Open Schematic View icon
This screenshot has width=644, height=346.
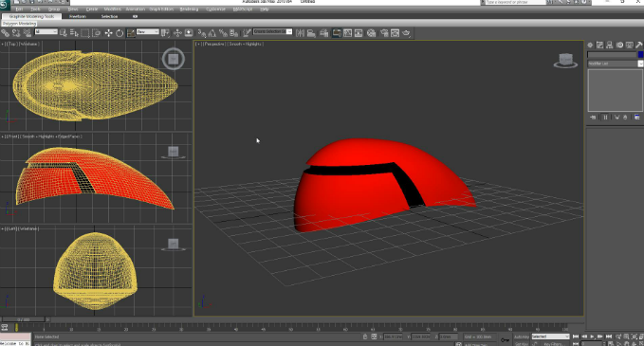click(359, 33)
